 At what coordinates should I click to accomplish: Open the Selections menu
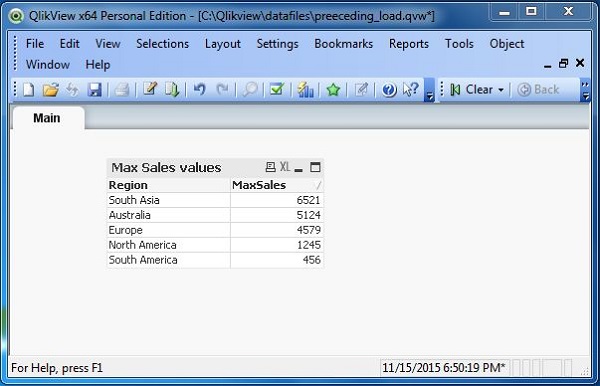(x=163, y=44)
